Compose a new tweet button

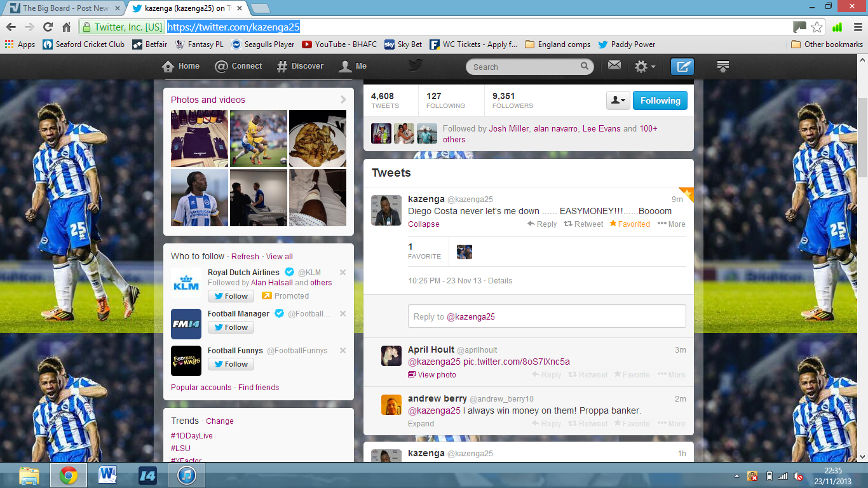coord(682,66)
